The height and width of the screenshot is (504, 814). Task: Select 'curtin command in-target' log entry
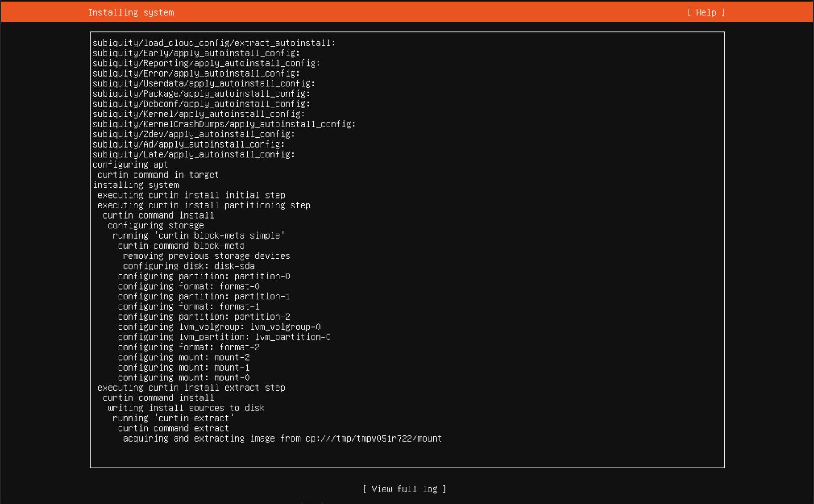click(x=158, y=175)
